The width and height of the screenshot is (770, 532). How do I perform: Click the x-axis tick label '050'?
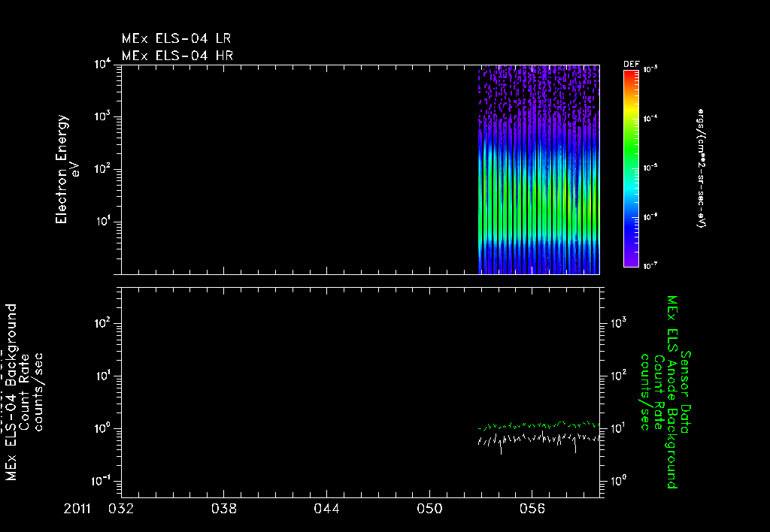429,509
